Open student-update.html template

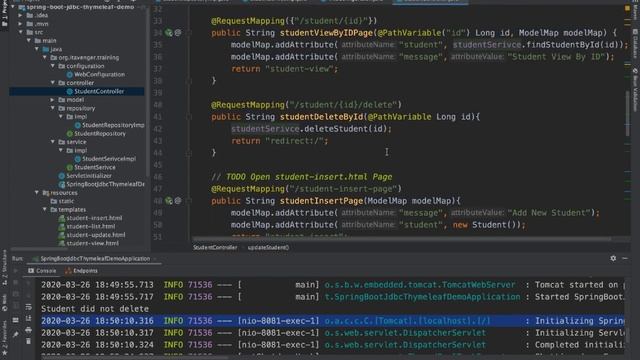[x=92, y=235]
